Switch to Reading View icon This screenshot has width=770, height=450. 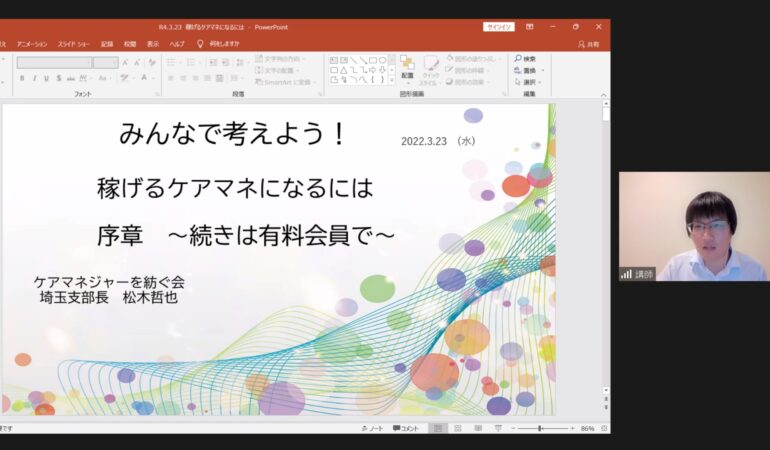pos(477,428)
